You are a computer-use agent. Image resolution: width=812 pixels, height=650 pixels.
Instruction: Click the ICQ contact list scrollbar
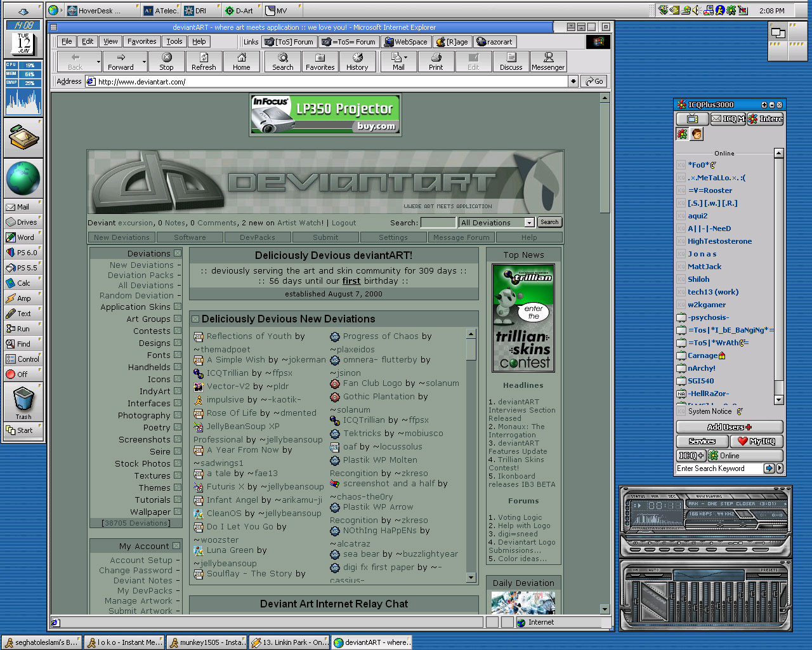click(779, 276)
